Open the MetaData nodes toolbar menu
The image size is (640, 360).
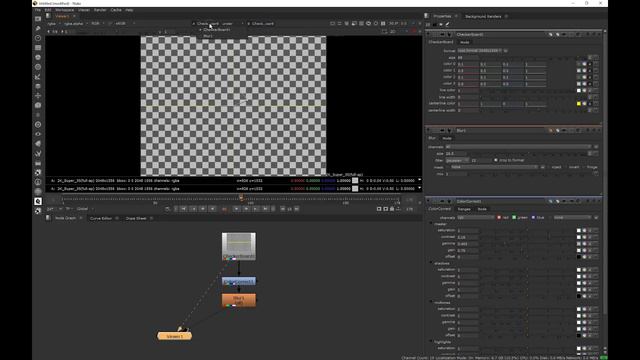38,144
